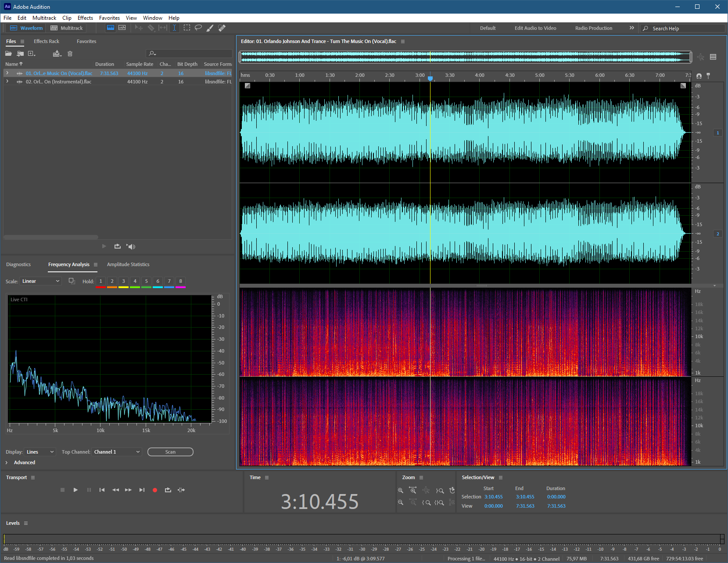The image size is (728, 563).
Task: Click the Open File folder icon
Action: click(8, 54)
